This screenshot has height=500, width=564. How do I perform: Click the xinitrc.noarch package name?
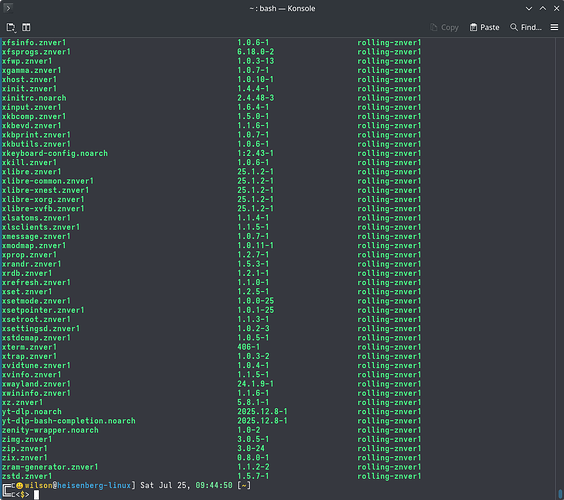(34, 98)
